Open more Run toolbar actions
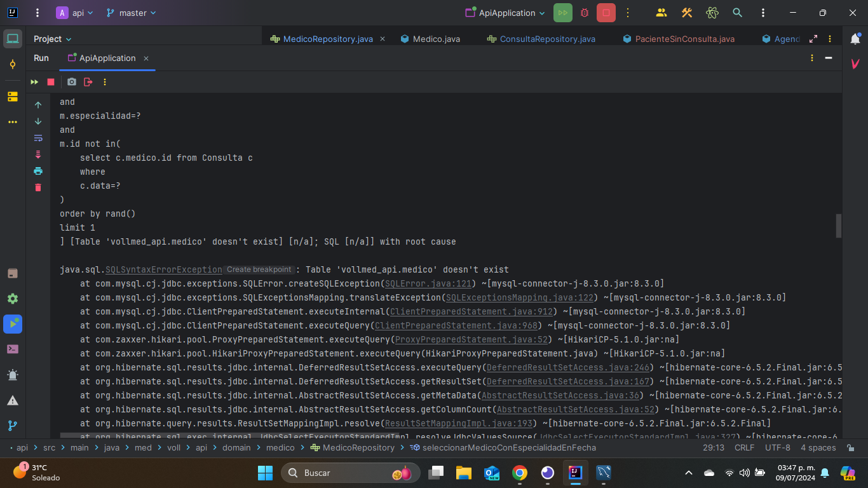 pyautogui.click(x=105, y=82)
